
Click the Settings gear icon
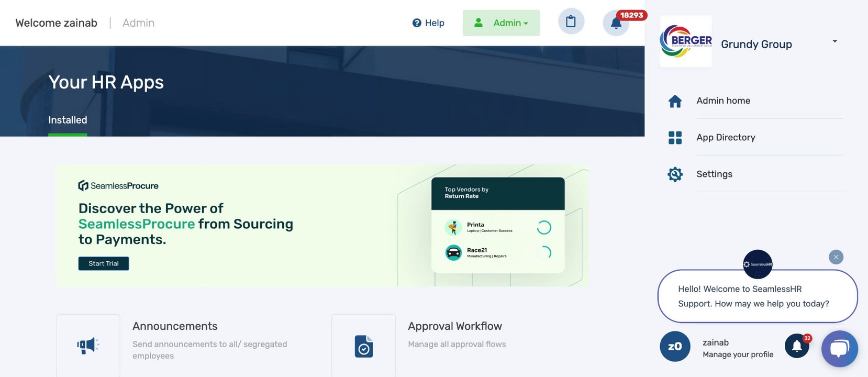click(x=675, y=174)
